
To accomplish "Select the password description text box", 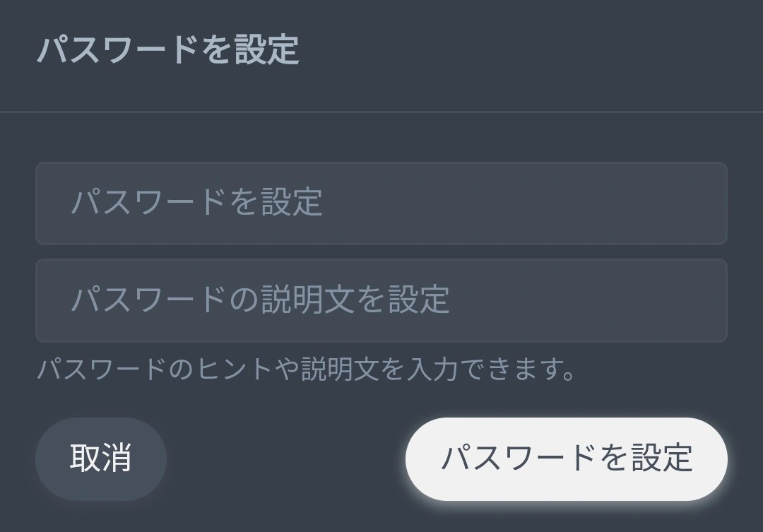I will click(381, 300).
